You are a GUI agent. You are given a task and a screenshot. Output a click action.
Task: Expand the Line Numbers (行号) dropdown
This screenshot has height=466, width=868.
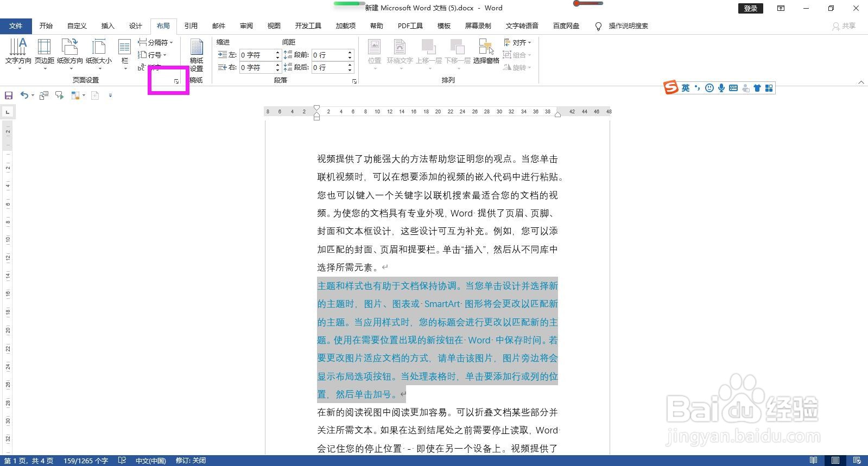pos(152,55)
